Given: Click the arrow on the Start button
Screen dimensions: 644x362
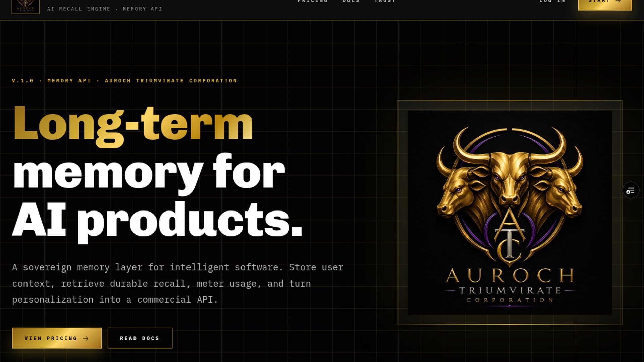Looking at the screenshot, I should (x=619, y=1).
